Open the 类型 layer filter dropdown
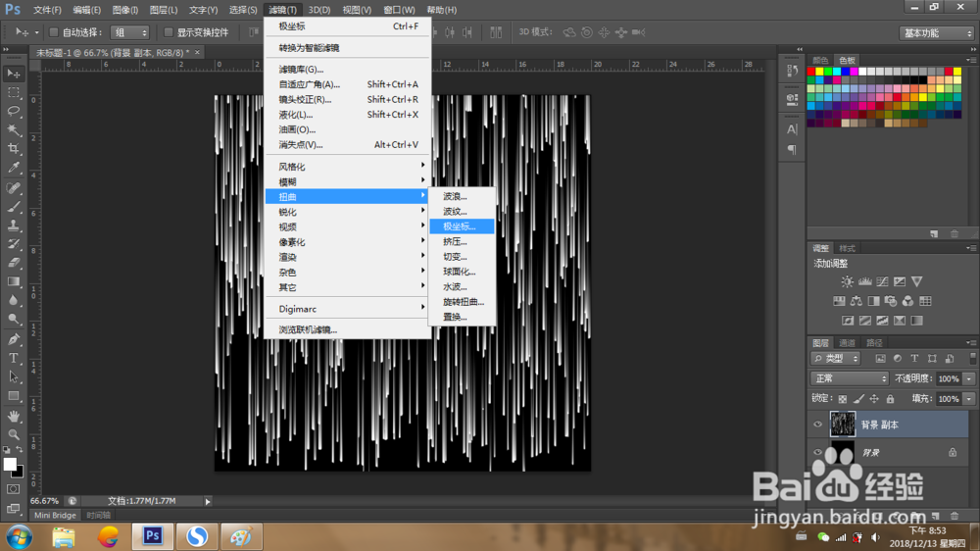The width and height of the screenshot is (980, 551). click(x=836, y=359)
